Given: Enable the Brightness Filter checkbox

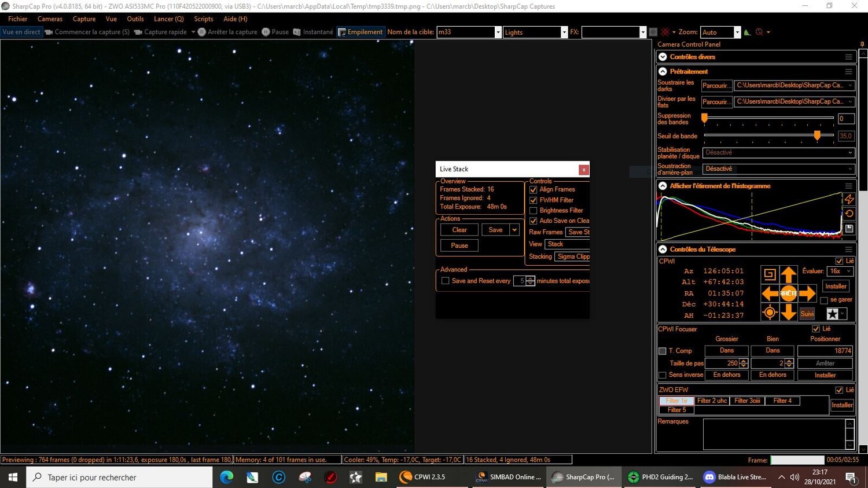Looking at the screenshot, I should (534, 210).
